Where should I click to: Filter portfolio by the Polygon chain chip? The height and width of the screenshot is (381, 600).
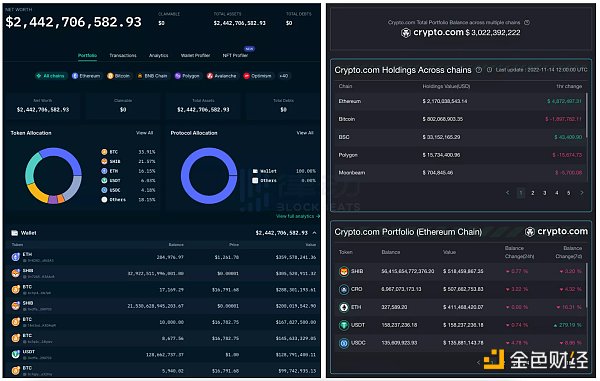(x=187, y=76)
